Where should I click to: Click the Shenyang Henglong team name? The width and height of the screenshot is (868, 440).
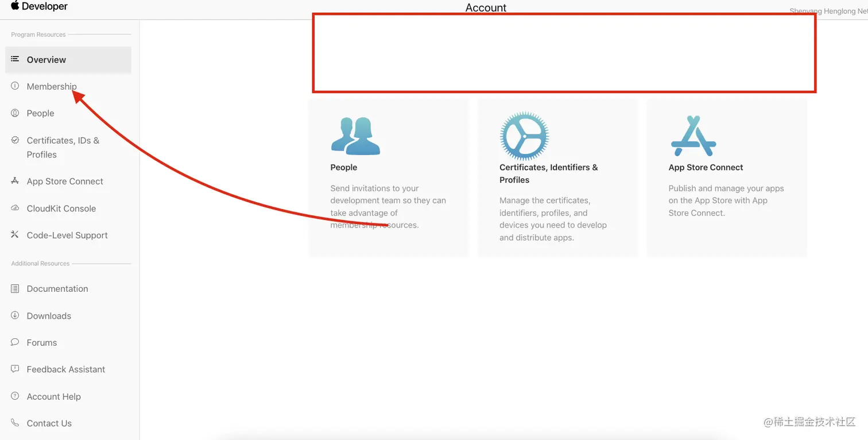(x=828, y=11)
